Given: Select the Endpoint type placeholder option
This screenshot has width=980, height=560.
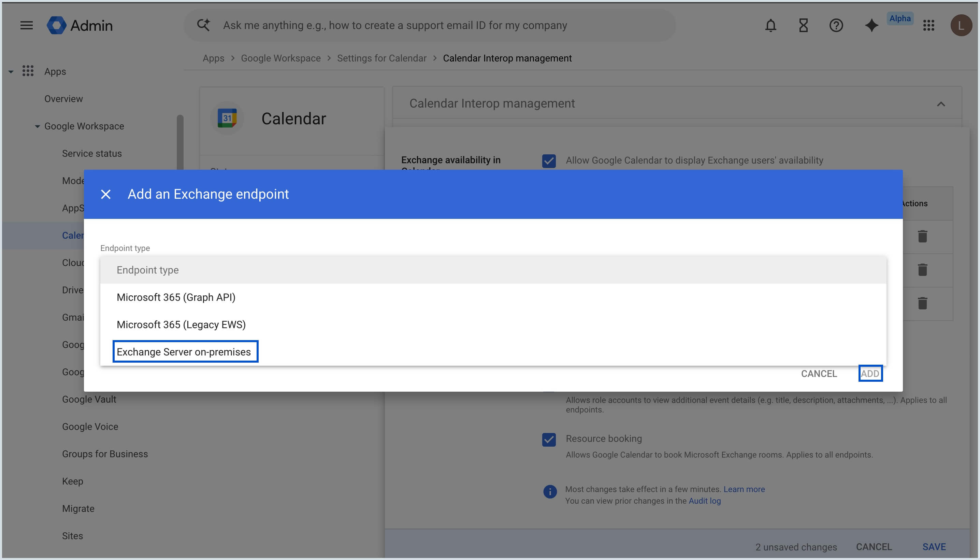Looking at the screenshot, I should click(x=493, y=270).
